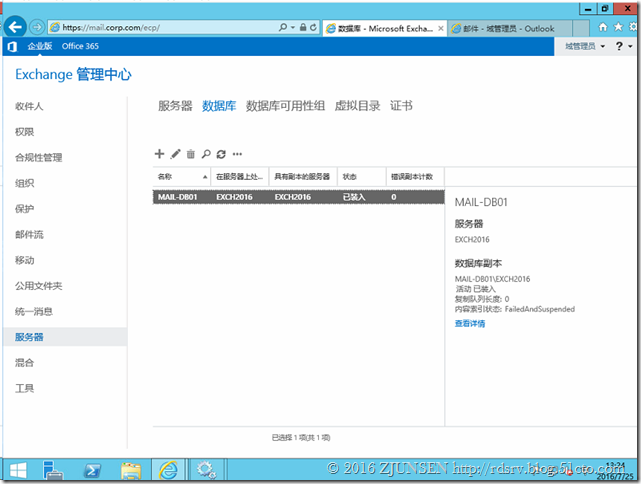
Task: Refresh the database list
Action: [221, 154]
